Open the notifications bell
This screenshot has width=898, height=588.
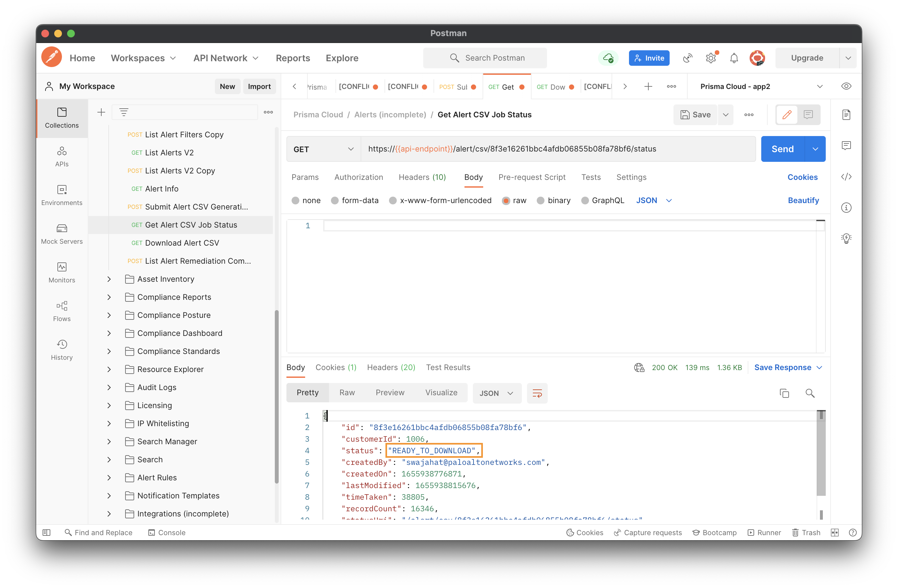(734, 58)
